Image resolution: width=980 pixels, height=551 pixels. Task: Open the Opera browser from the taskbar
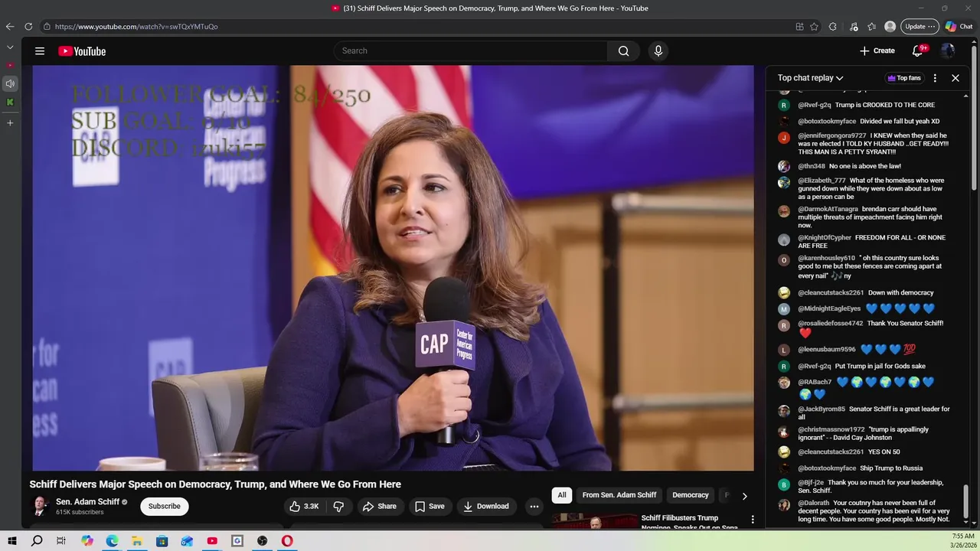[287, 541]
